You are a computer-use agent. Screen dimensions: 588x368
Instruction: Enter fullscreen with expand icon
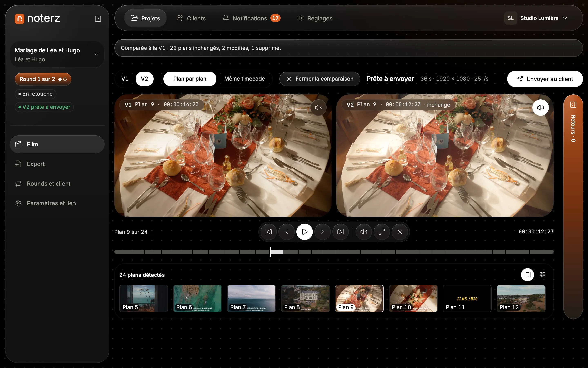point(382,232)
